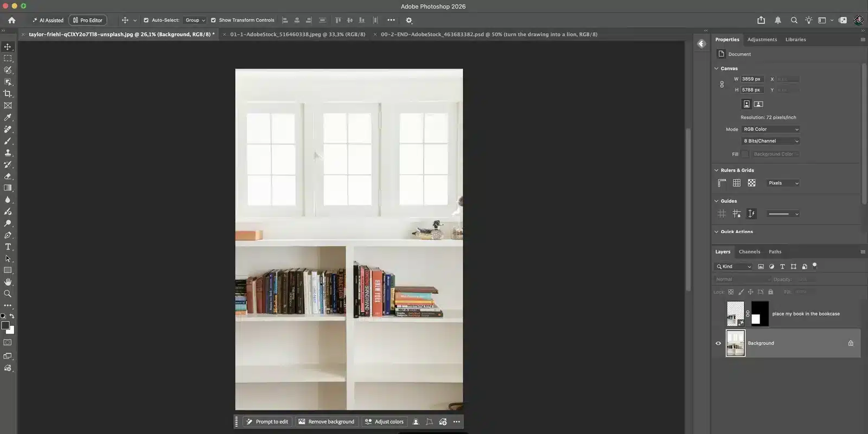Click the canvas width input field

tap(752, 79)
